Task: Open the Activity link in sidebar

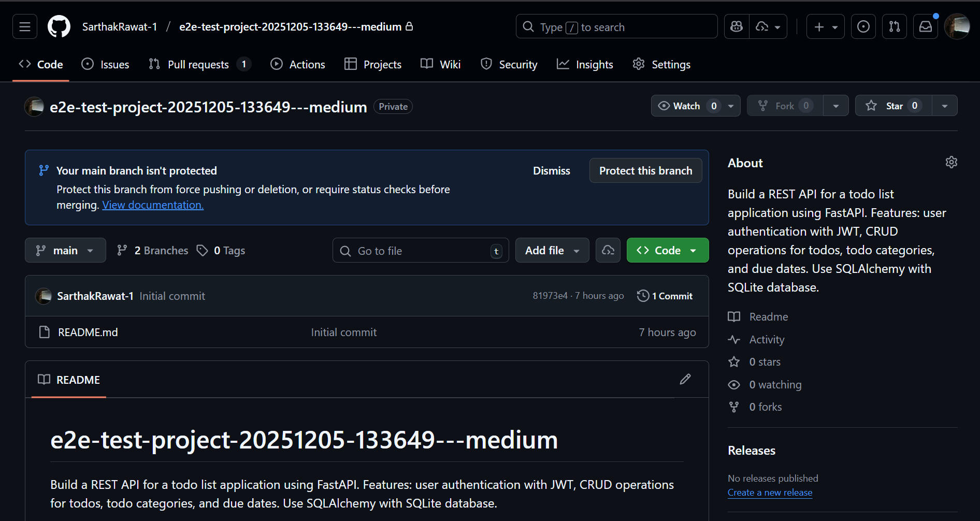Action: (x=756, y=340)
